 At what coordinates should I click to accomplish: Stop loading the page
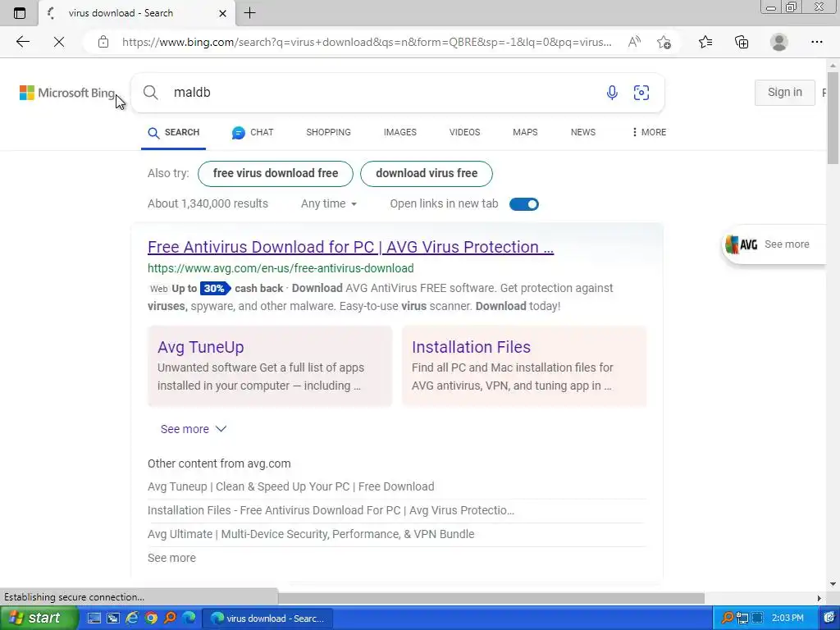59,42
